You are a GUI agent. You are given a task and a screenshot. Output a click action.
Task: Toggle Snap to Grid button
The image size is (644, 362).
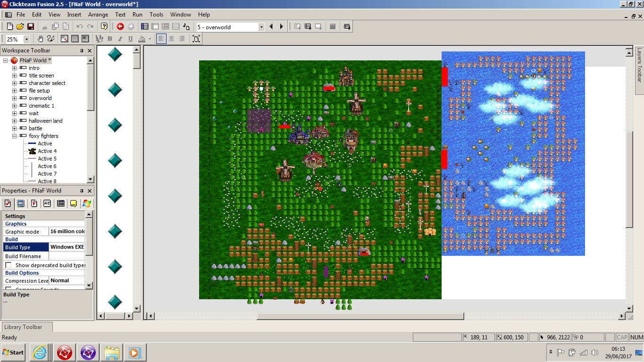(85, 39)
